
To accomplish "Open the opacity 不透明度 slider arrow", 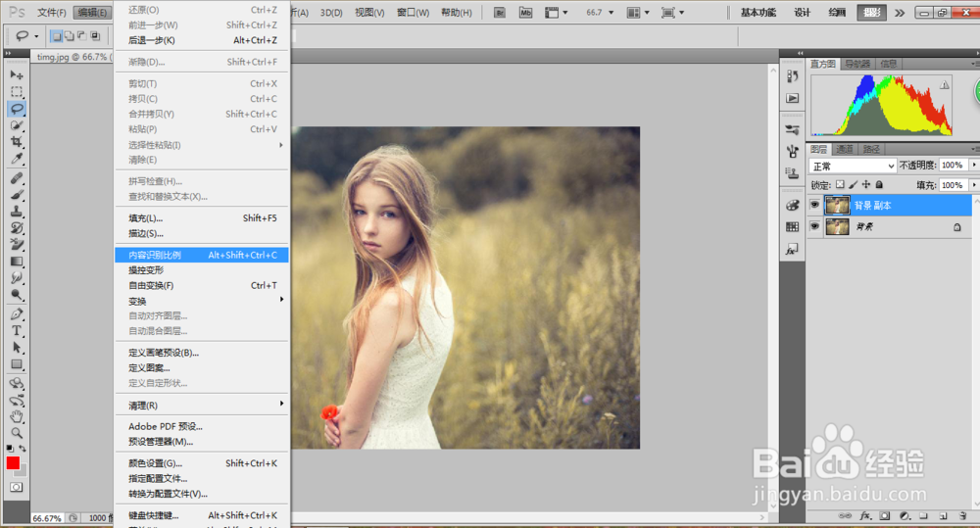I will pyautogui.click(x=972, y=166).
